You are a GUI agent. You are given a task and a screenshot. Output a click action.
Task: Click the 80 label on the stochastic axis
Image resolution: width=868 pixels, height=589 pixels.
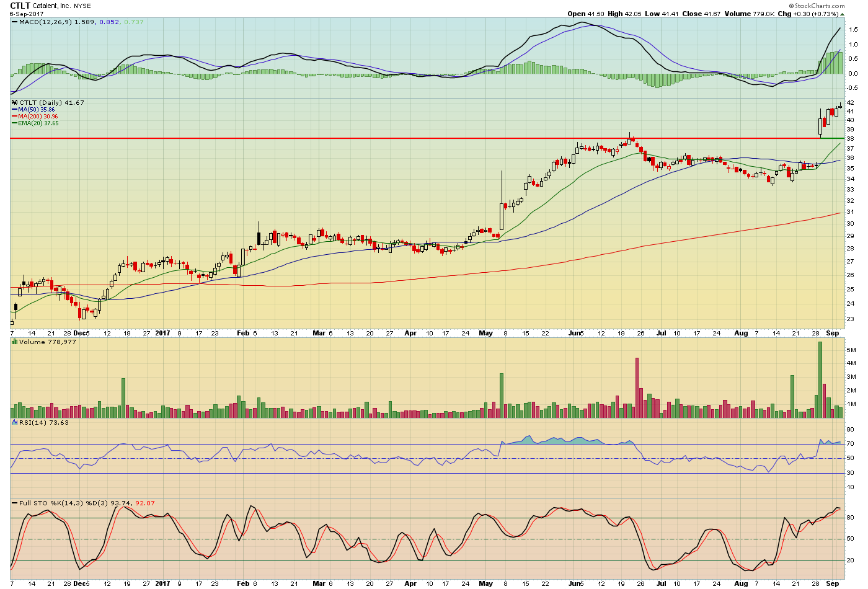pyautogui.click(x=851, y=518)
